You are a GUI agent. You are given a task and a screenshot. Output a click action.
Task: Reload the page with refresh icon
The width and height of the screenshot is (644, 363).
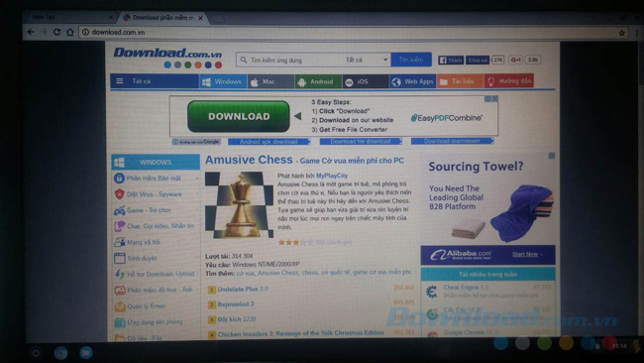pos(56,32)
